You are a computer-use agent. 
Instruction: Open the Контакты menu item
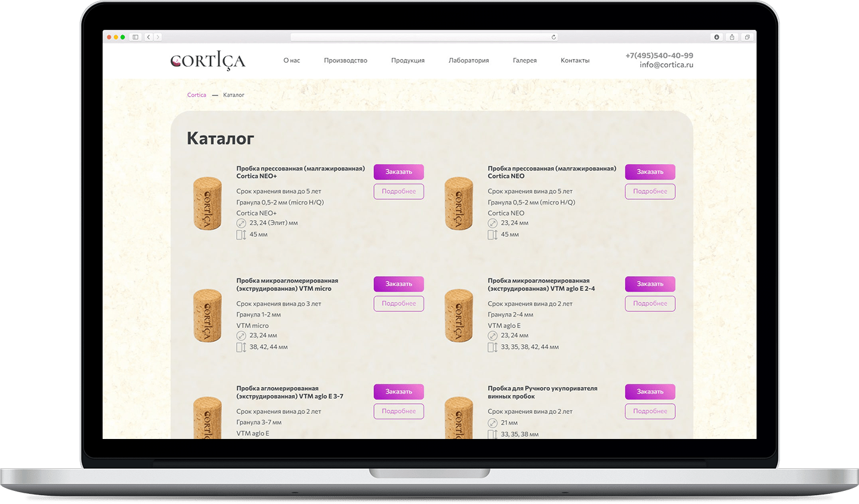tap(575, 60)
